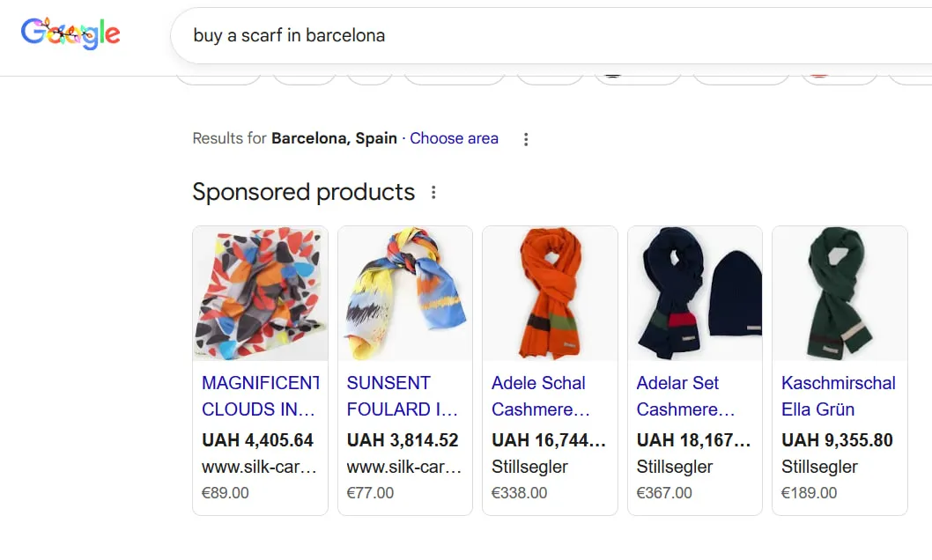The height and width of the screenshot is (560, 932).
Task: Click the green cashmere scarf image
Action: [x=839, y=293]
